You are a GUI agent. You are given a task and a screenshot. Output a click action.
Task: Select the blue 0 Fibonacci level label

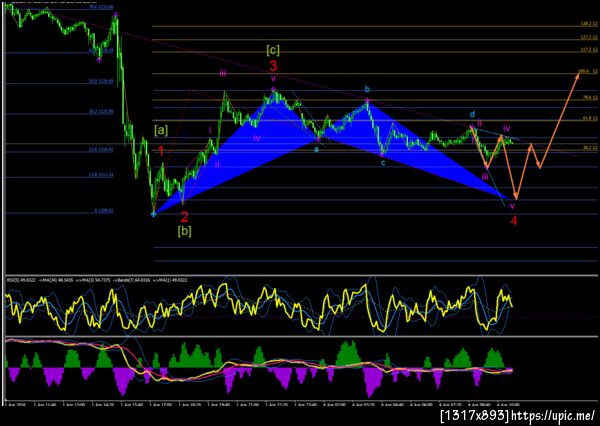tap(104, 211)
